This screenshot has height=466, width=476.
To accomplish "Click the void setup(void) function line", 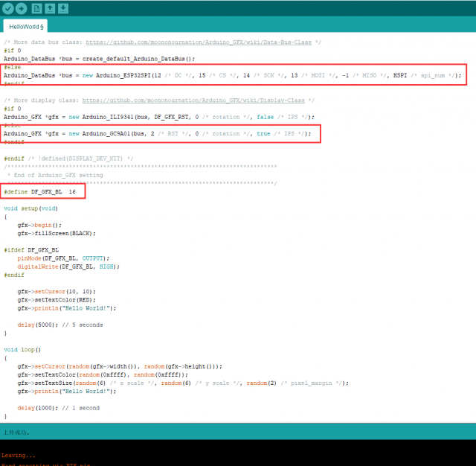I will point(30,208).
